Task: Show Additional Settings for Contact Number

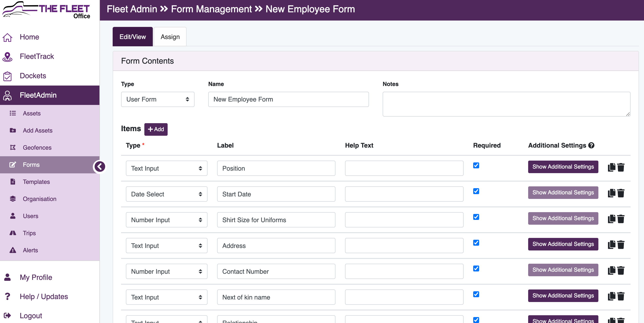Action: tap(563, 270)
